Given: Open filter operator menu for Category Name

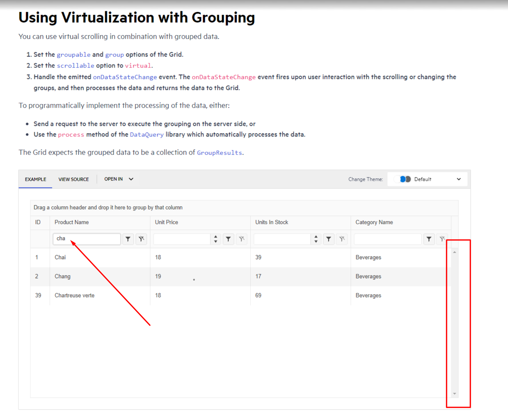Looking at the screenshot, I should click(429, 239).
